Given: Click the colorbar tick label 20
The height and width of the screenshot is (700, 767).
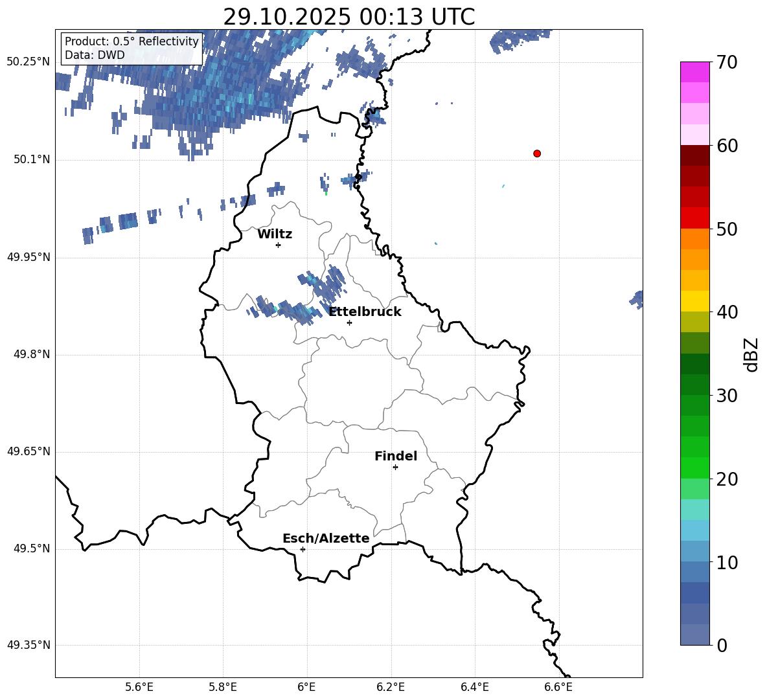Looking at the screenshot, I should point(727,479).
